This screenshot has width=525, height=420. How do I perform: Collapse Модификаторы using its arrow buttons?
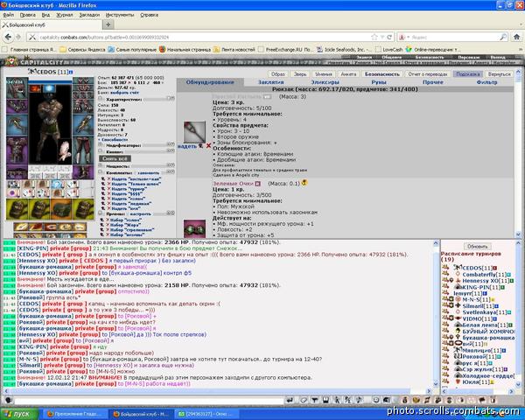click(171, 144)
